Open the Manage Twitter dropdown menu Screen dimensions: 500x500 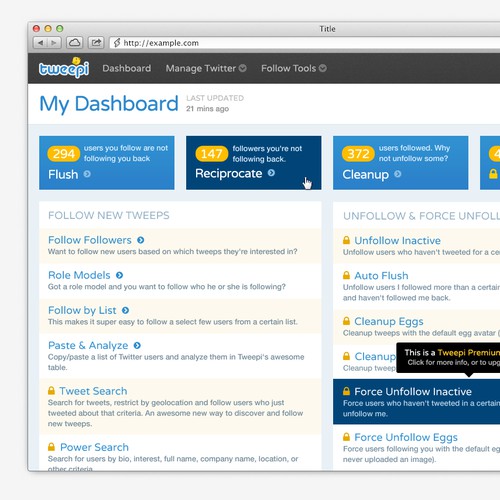206,68
